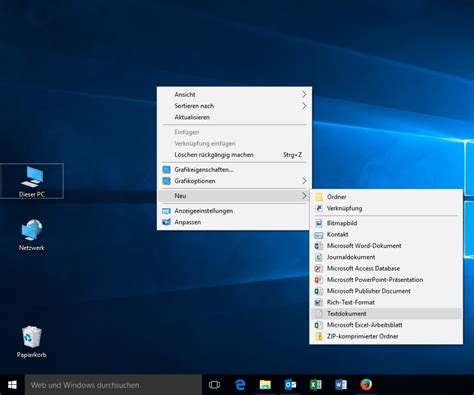The height and width of the screenshot is (395, 474).
Task: Launch Excel from the taskbar
Action: pyautogui.click(x=315, y=385)
